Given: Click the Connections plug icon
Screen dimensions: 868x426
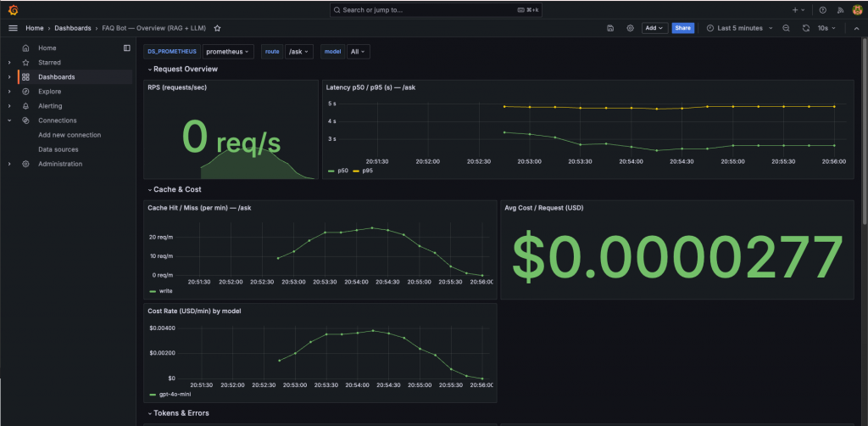Looking at the screenshot, I should click(25, 121).
